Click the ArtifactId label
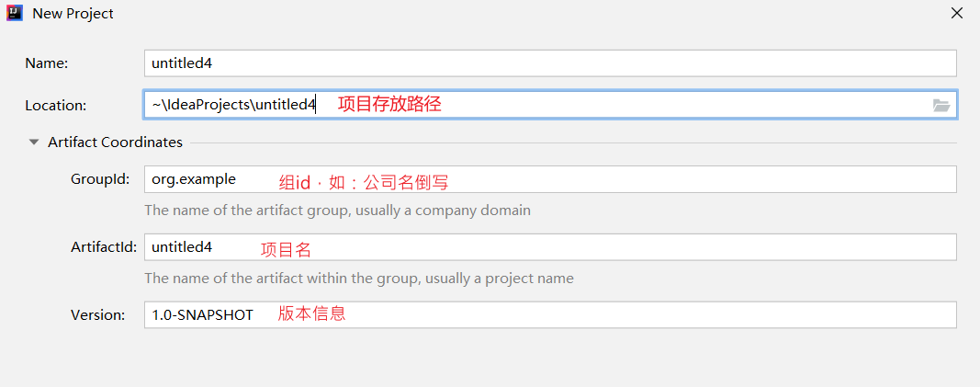 tap(104, 247)
